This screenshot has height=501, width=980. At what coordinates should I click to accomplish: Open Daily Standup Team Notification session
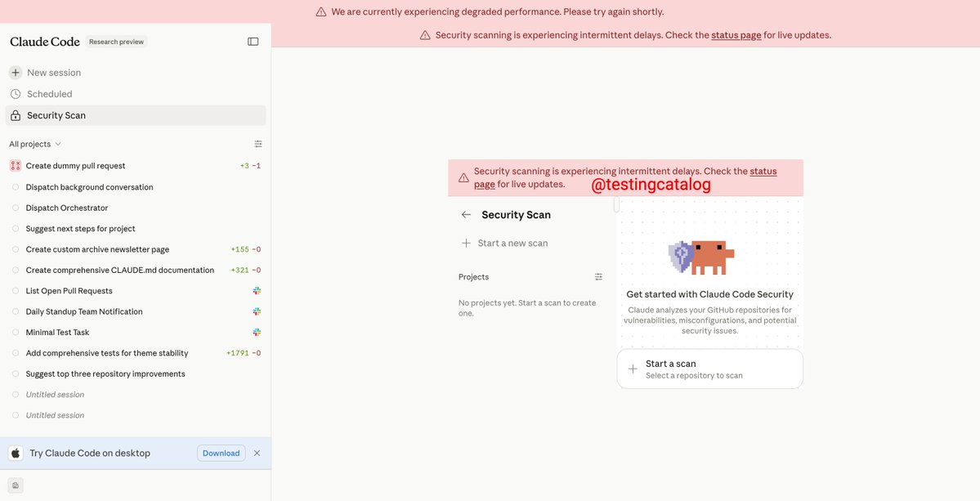[x=136, y=311]
